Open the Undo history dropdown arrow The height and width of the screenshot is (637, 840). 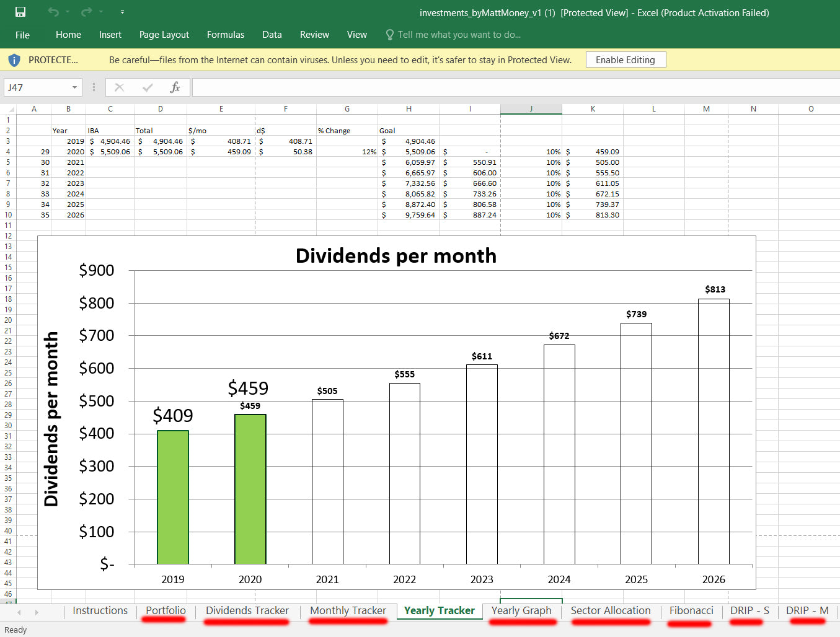point(68,12)
